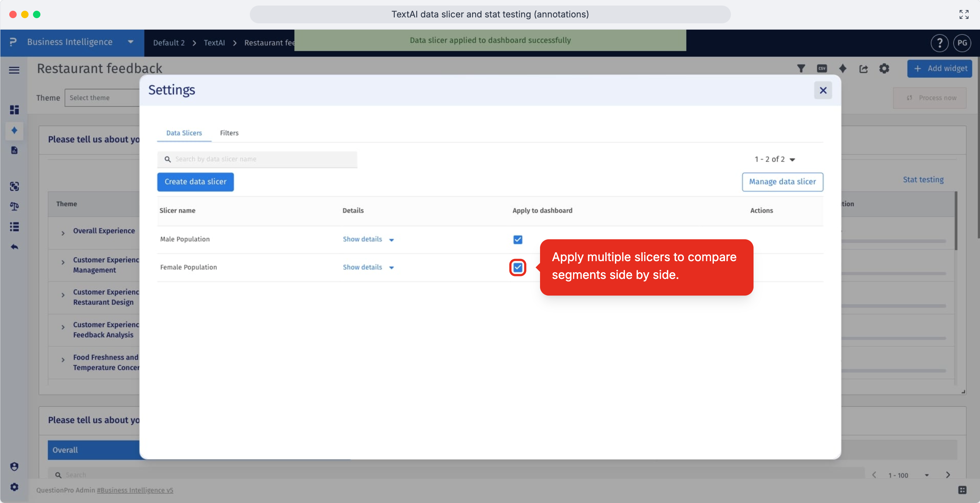Open the hamburger menu in left sidebar

coord(14,70)
